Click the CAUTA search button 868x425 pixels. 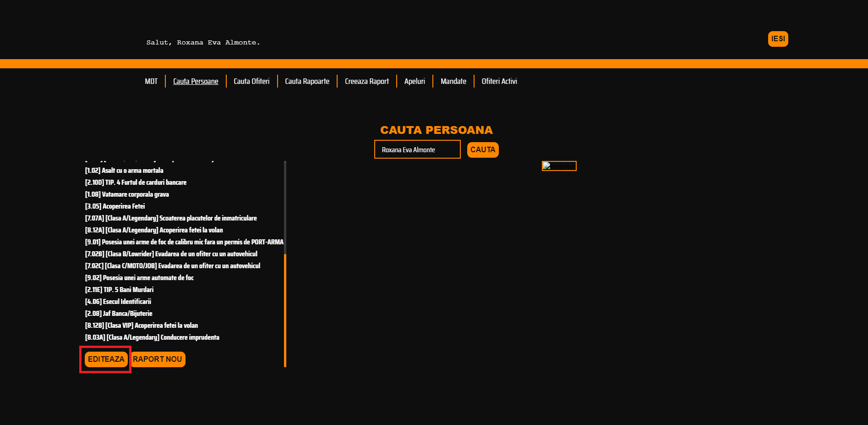[x=483, y=150]
